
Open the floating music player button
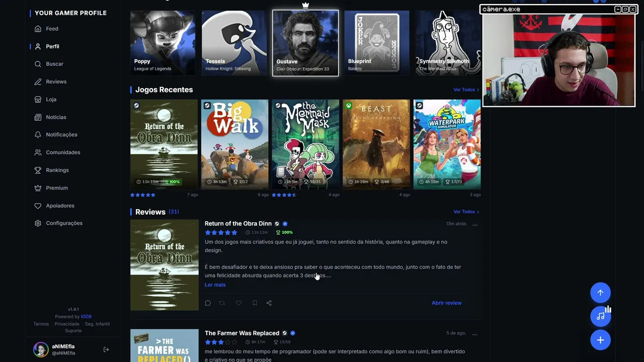(x=600, y=316)
